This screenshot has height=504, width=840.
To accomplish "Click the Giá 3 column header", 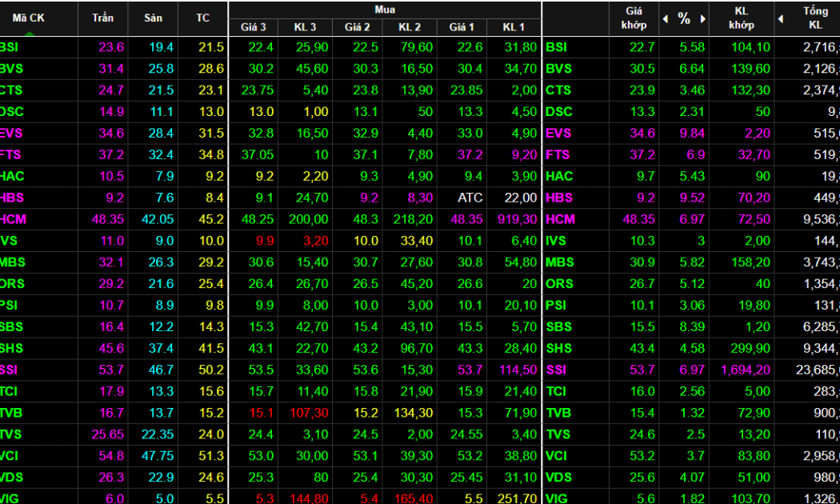I will click(254, 26).
